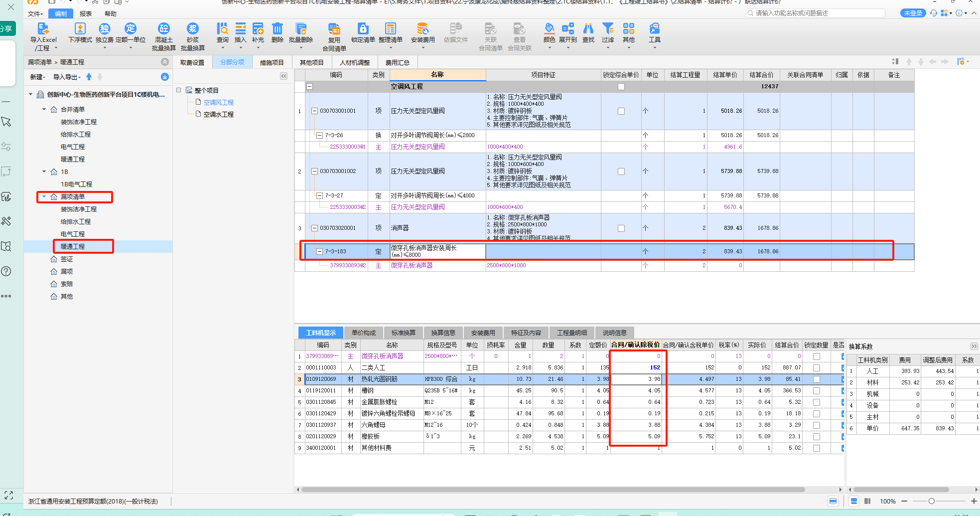Click the 请输入功能名称或问题描述 search field
Image resolution: width=980 pixels, height=516 pixels.
tap(816, 13)
